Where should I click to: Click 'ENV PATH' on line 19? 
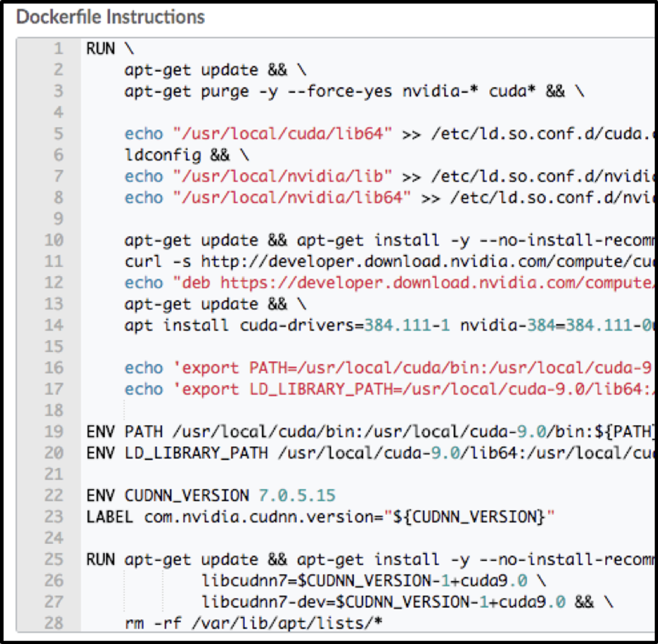(124, 432)
